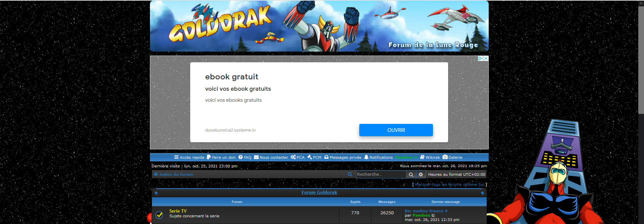Open the FAQ help page
This screenshot has height=224, width=644.
click(245, 157)
